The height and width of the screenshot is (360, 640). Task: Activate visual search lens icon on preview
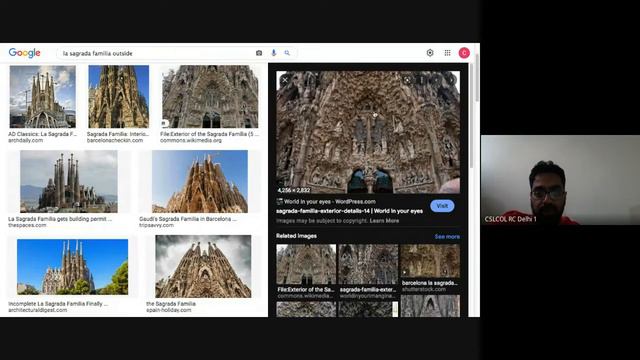click(x=407, y=80)
